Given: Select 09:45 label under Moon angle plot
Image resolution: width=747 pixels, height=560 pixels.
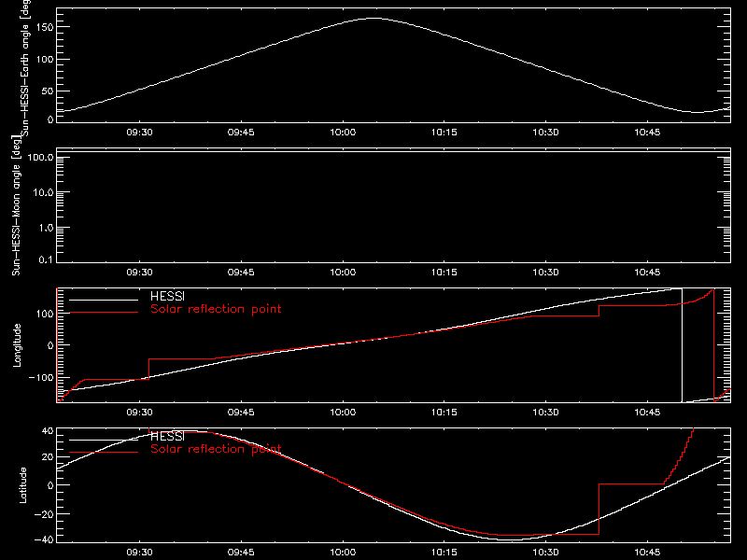Looking at the screenshot, I should [241, 272].
